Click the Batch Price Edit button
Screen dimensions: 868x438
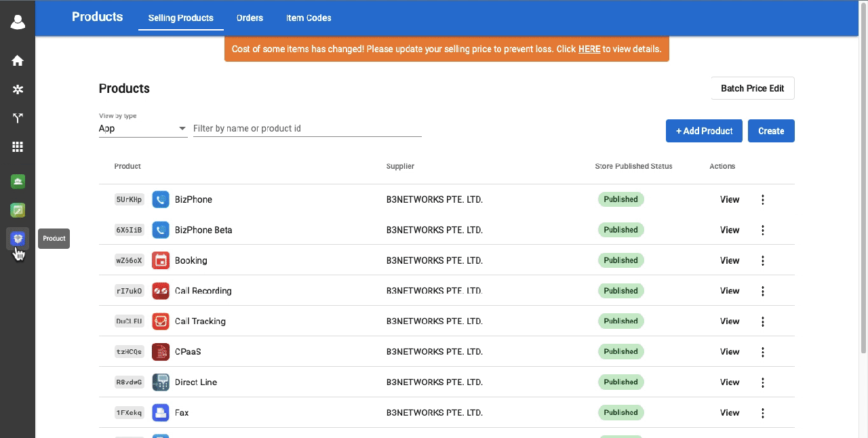tap(753, 88)
